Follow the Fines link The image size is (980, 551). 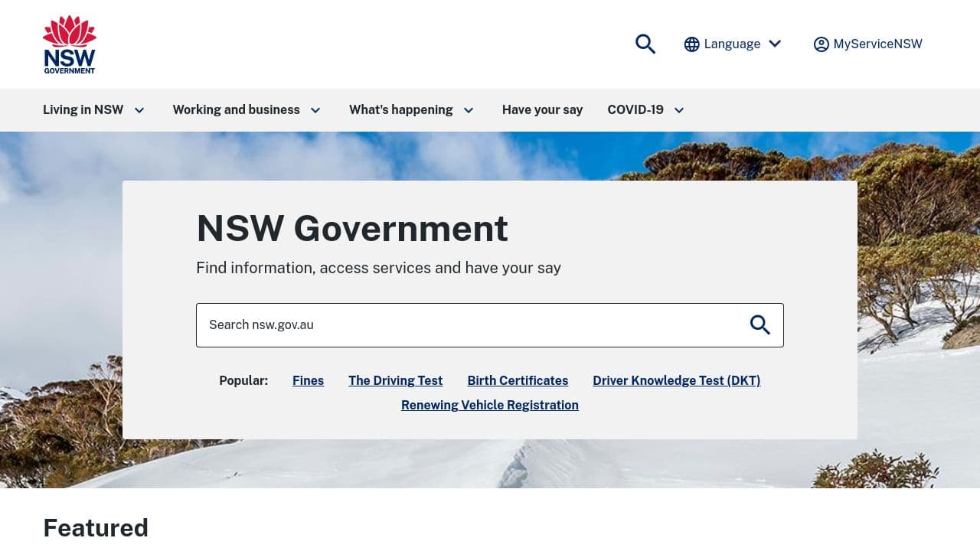(x=308, y=380)
